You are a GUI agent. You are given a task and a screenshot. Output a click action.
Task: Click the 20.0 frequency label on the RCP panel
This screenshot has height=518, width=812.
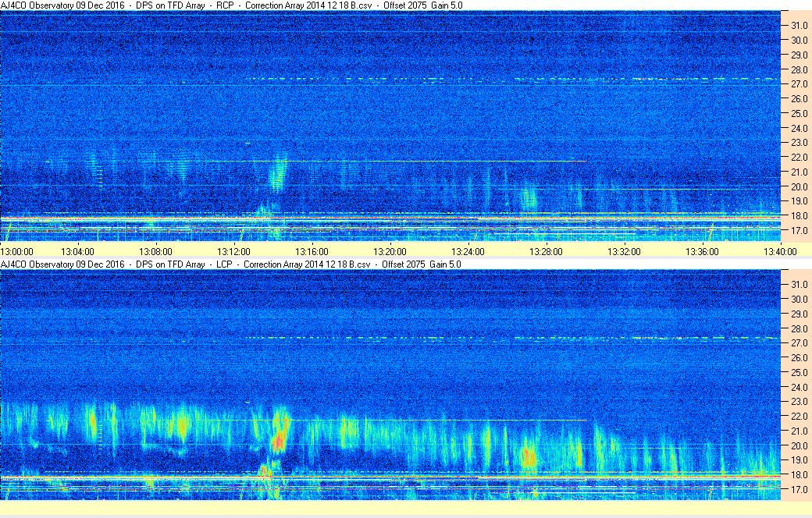799,186
